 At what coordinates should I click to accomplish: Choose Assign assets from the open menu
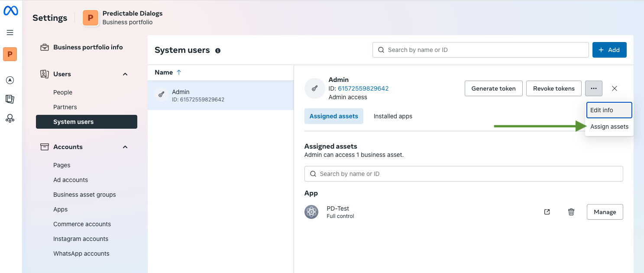click(609, 127)
